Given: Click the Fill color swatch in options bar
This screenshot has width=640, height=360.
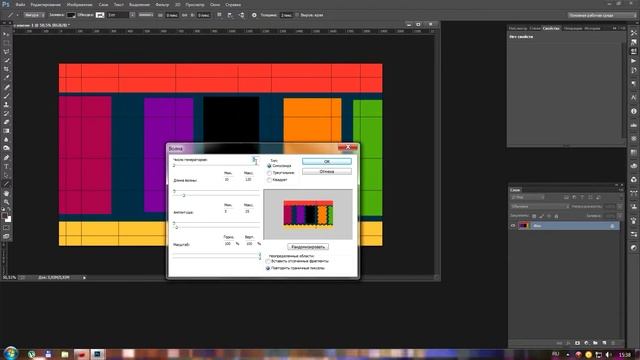Looking at the screenshot, I should 71,15.
